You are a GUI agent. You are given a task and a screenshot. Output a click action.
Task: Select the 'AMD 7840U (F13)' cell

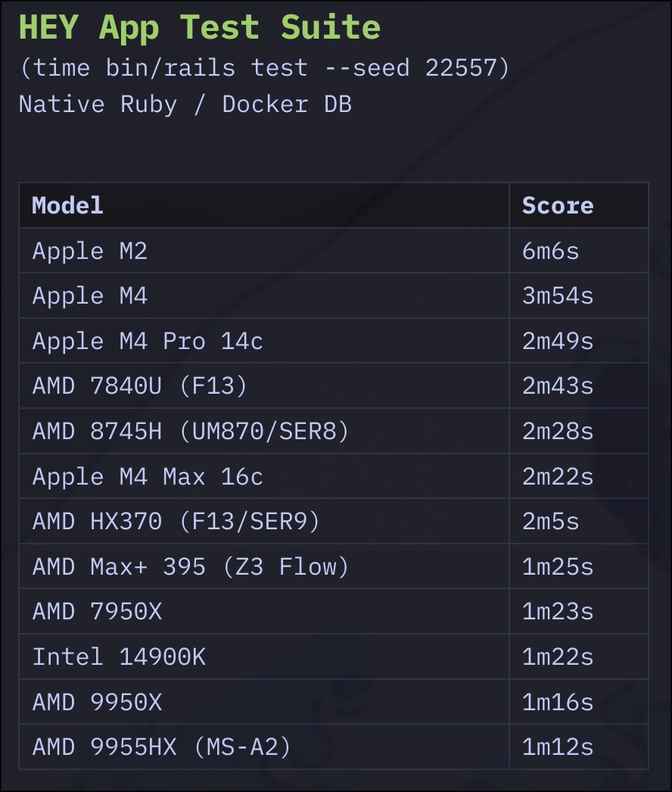click(264, 386)
